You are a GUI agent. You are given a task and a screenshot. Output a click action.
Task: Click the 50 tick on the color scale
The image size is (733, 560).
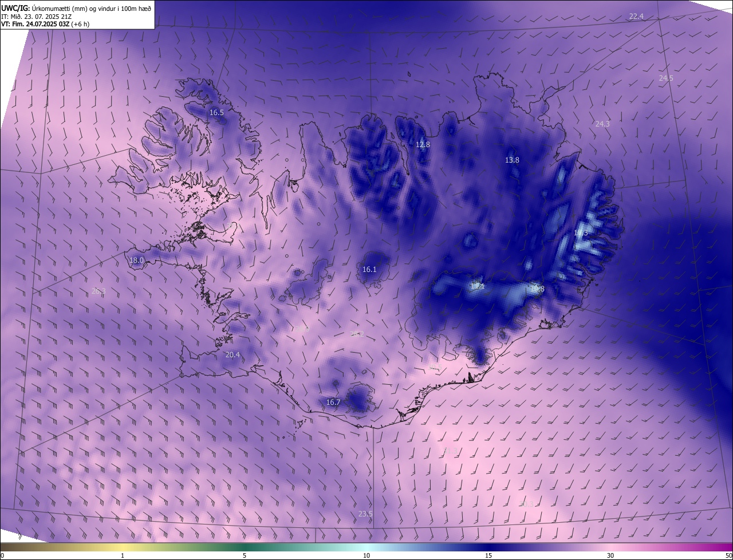coord(728,555)
